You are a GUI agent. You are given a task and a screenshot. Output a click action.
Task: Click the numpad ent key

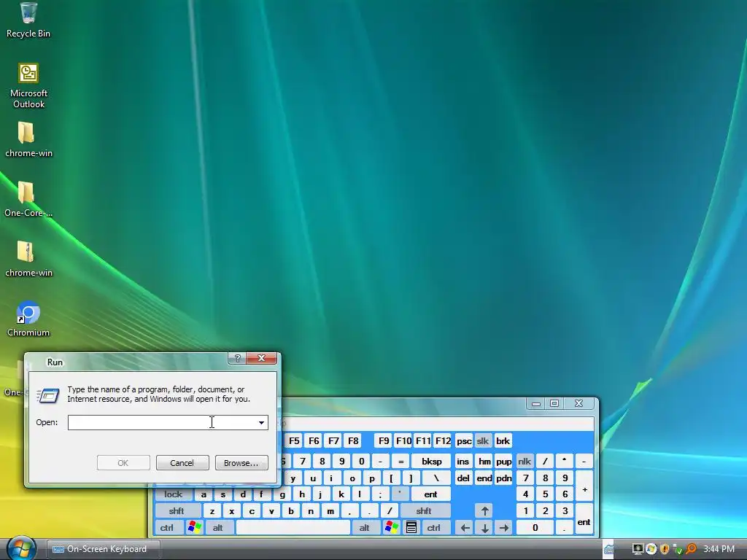tap(584, 519)
